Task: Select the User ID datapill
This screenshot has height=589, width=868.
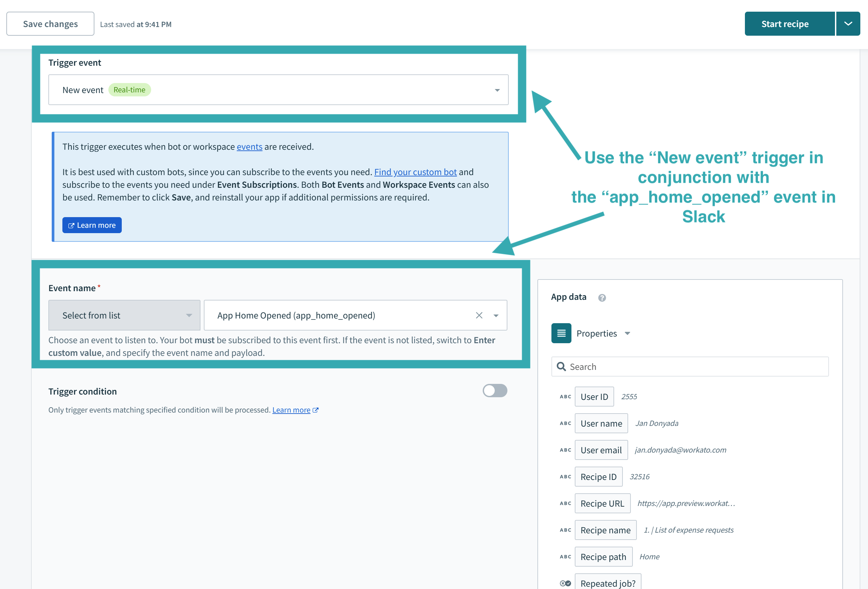Action: click(x=594, y=397)
